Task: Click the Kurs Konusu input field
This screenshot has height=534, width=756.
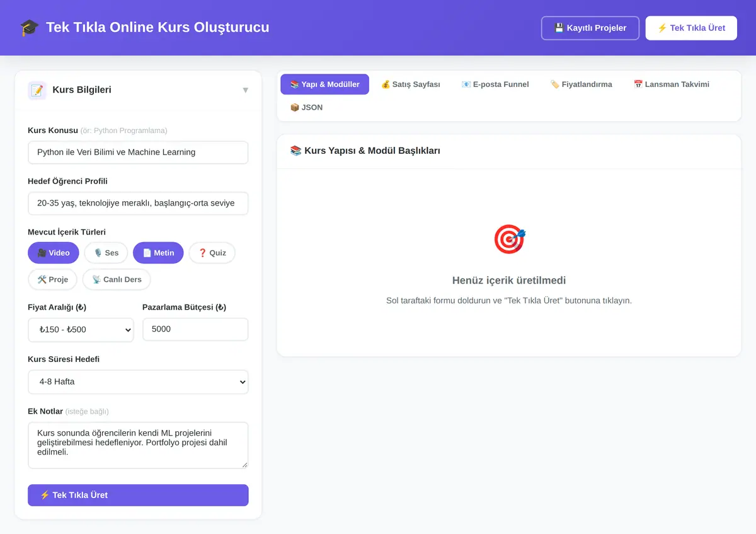Action: [138, 152]
